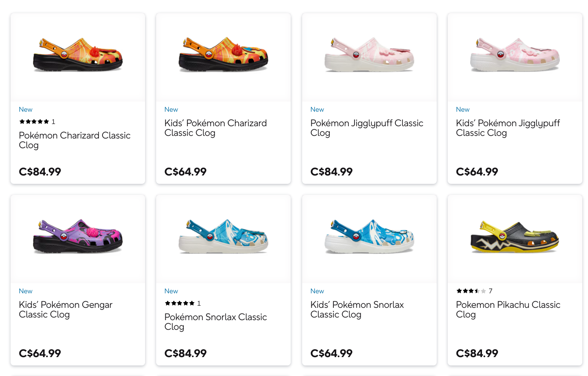Click the Pokémon Charizard Classic Clog title

(x=75, y=140)
